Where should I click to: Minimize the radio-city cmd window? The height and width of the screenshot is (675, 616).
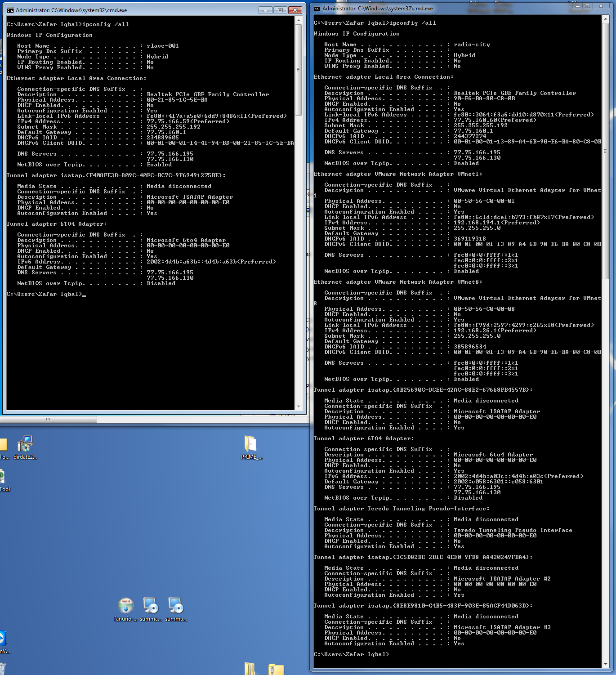tap(577, 6)
